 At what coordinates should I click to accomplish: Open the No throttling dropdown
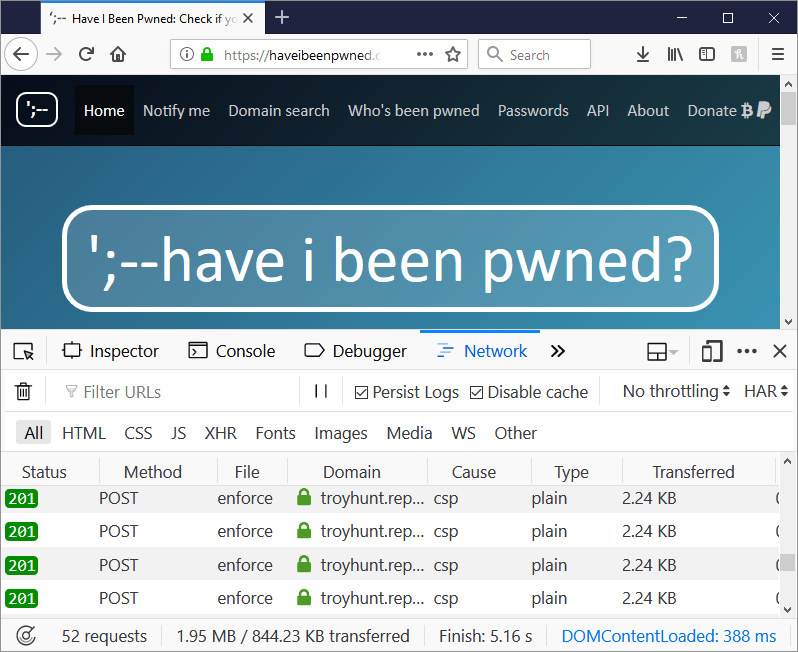(676, 391)
